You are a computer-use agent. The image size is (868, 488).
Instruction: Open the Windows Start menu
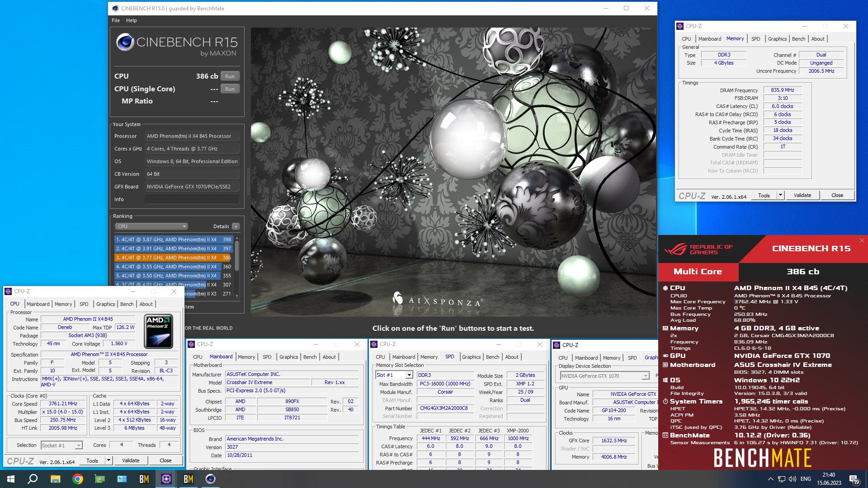(11, 479)
